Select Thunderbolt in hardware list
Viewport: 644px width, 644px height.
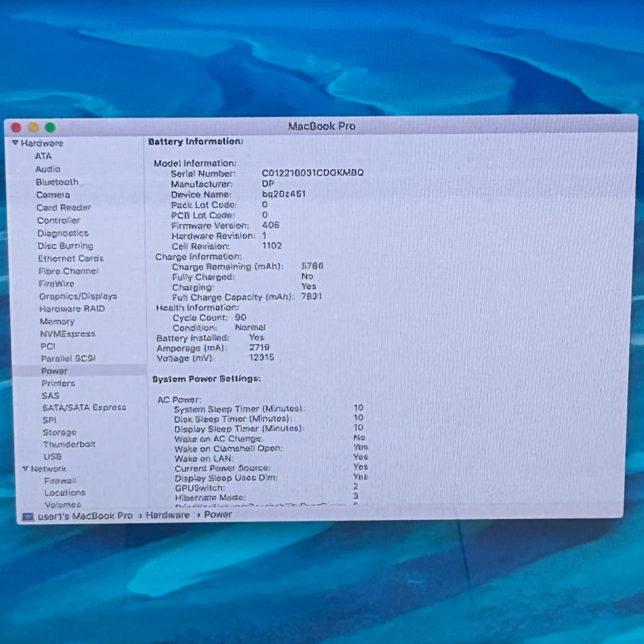[x=69, y=444]
